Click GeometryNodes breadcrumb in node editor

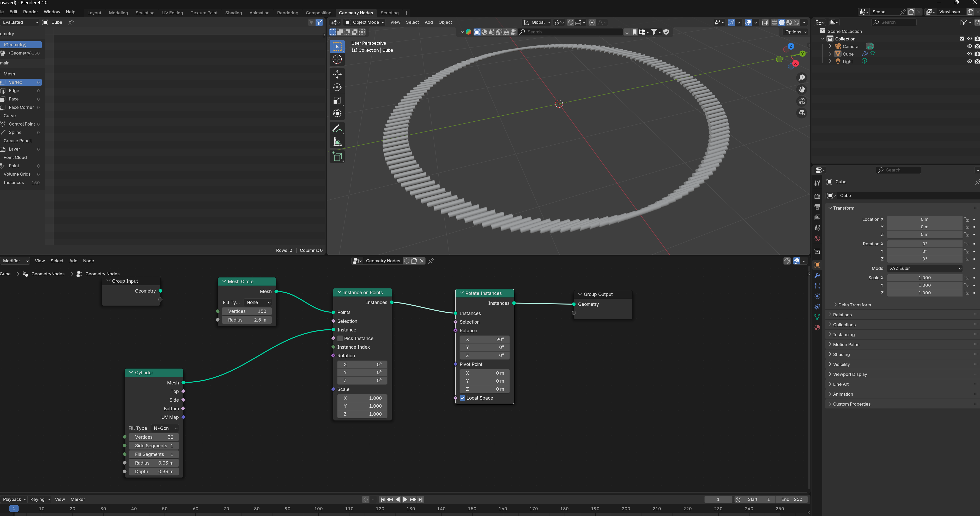(48, 274)
